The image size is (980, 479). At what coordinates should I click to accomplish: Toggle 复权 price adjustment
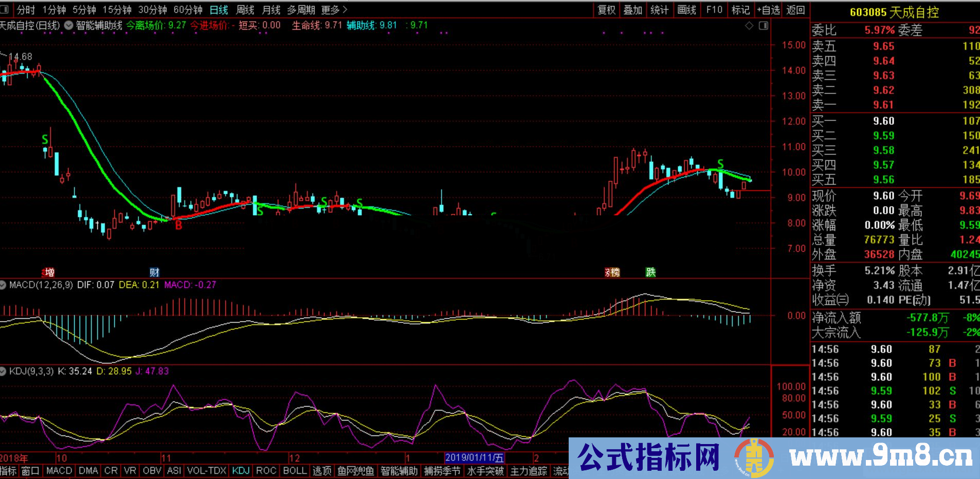[x=607, y=10]
